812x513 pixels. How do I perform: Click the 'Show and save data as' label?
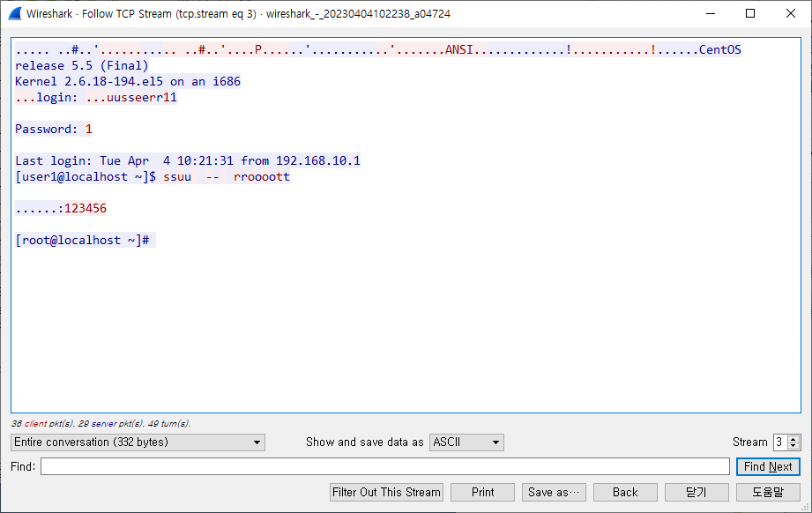click(x=365, y=442)
